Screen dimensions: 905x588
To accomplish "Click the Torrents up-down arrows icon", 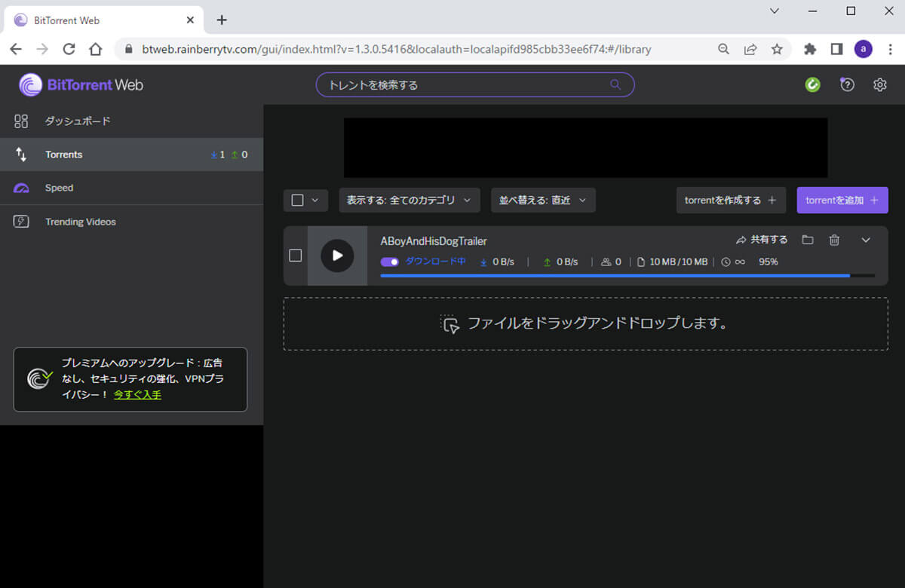I will coord(21,155).
